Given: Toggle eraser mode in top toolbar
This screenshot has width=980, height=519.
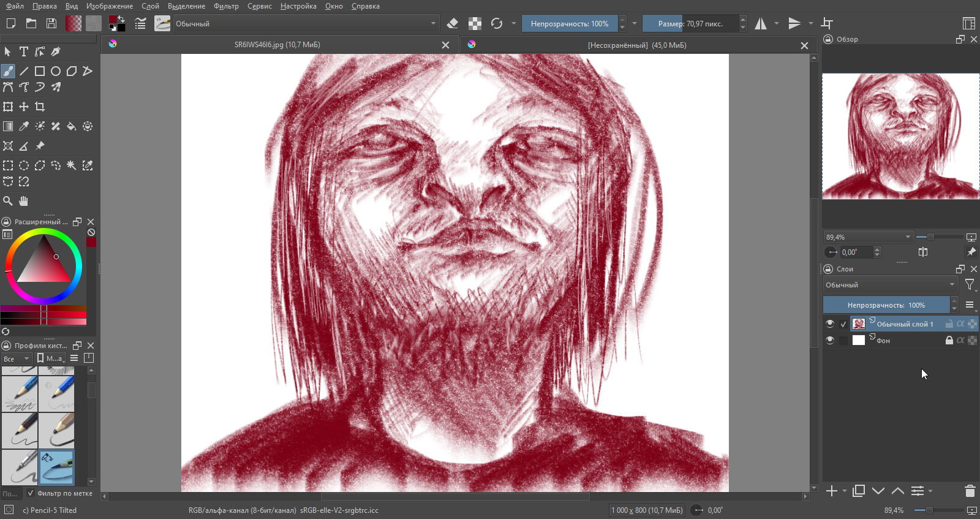Looking at the screenshot, I should pyautogui.click(x=453, y=24).
